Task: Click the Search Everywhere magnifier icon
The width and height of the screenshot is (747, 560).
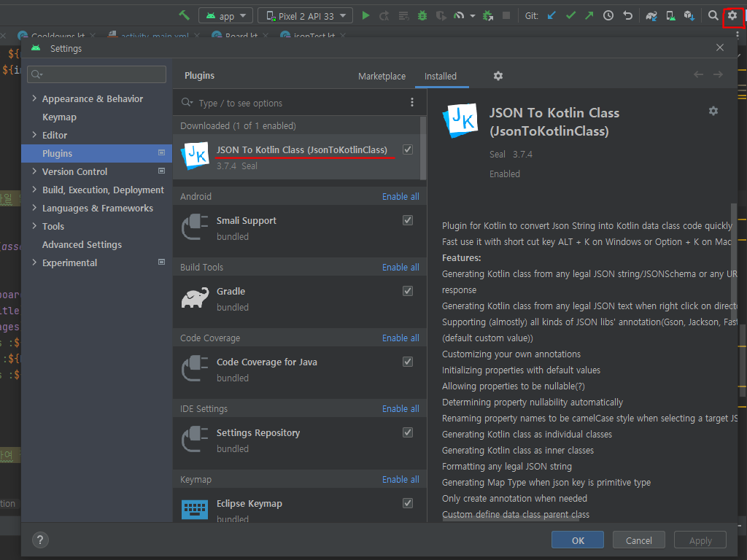Action: coord(713,16)
